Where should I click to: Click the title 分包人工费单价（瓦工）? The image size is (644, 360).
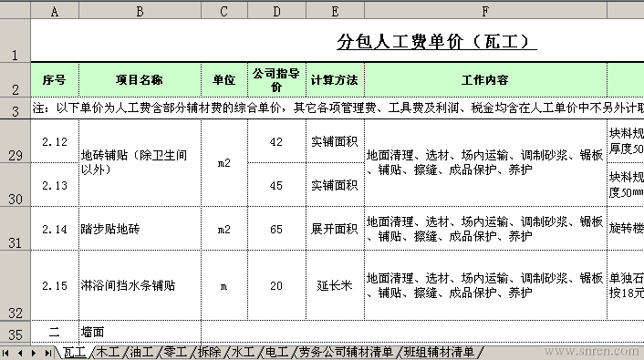click(x=437, y=41)
